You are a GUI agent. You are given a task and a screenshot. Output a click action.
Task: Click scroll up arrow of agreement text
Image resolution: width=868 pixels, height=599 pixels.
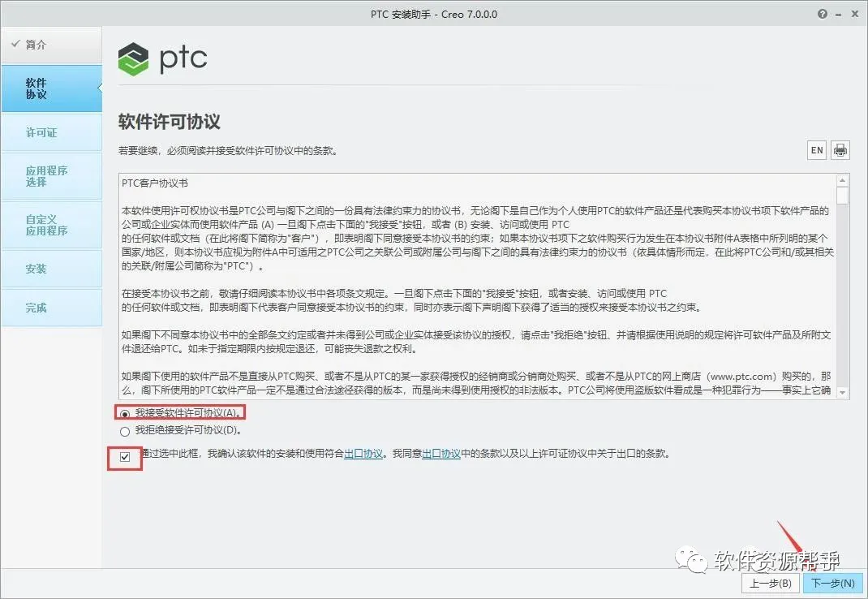(x=842, y=181)
